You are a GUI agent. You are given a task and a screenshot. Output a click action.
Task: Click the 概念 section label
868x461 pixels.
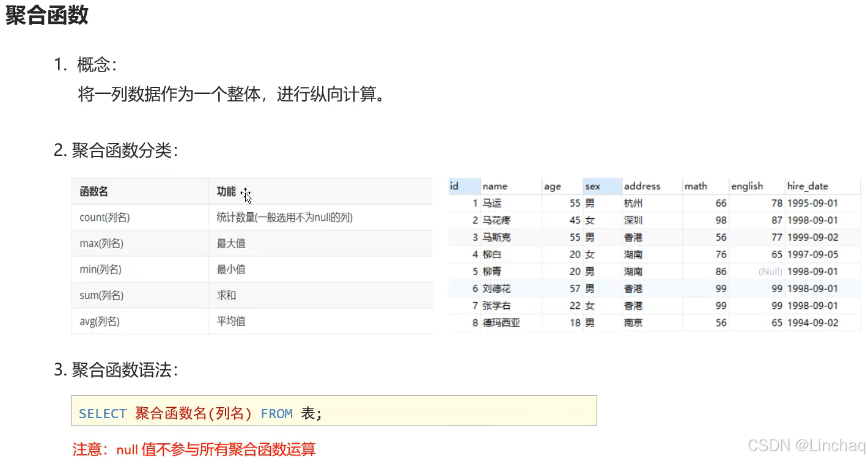point(97,64)
